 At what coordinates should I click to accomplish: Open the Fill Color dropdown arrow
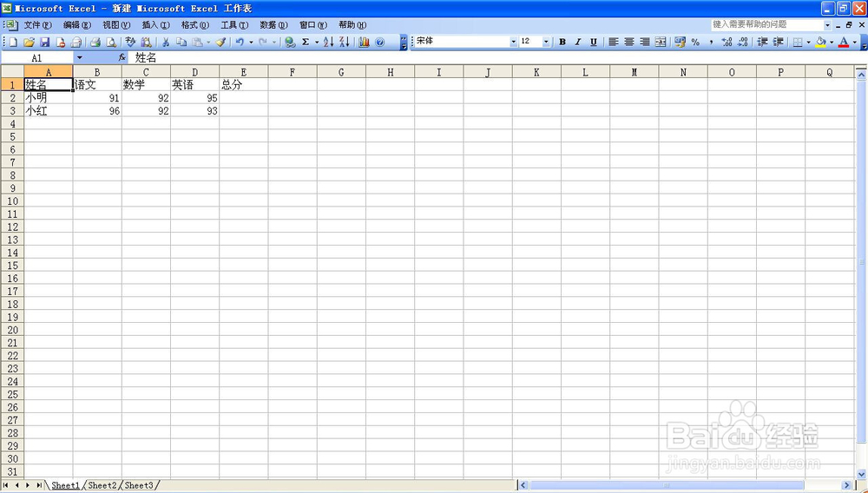832,42
